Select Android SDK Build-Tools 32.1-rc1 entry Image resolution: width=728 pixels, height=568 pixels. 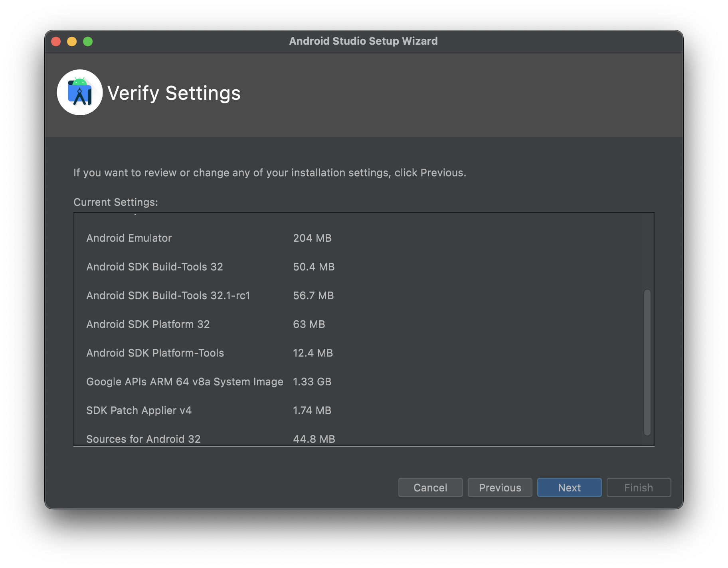point(168,296)
